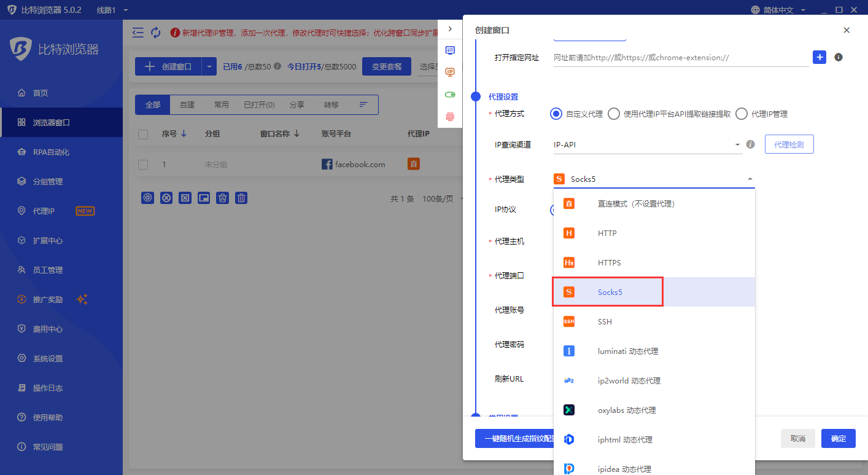Click the 代理检测 button
The image size is (868, 475).
[x=789, y=144]
